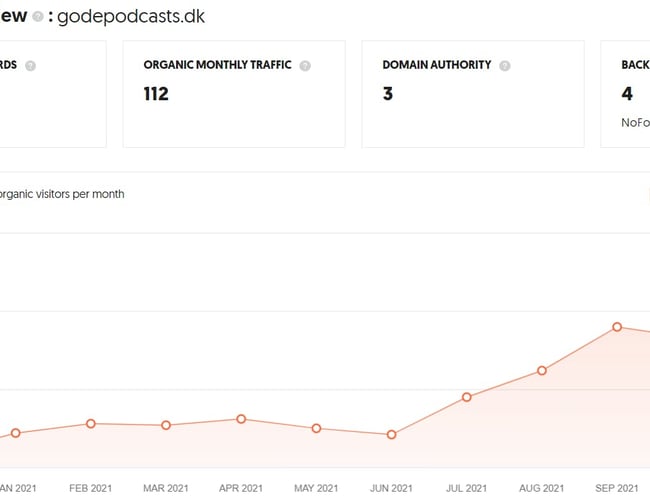Click the organic visitors per month legend
Screen dimensions: 650x500
tap(62, 194)
